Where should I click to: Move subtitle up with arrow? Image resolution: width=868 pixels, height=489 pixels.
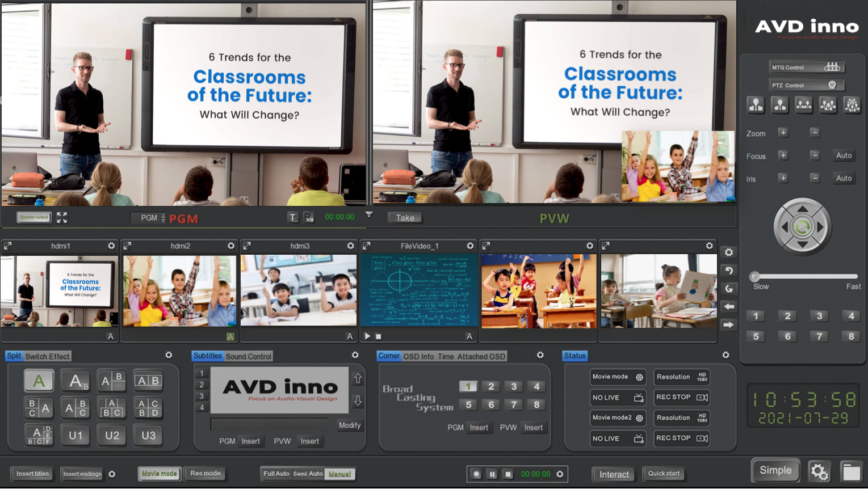(x=358, y=378)
